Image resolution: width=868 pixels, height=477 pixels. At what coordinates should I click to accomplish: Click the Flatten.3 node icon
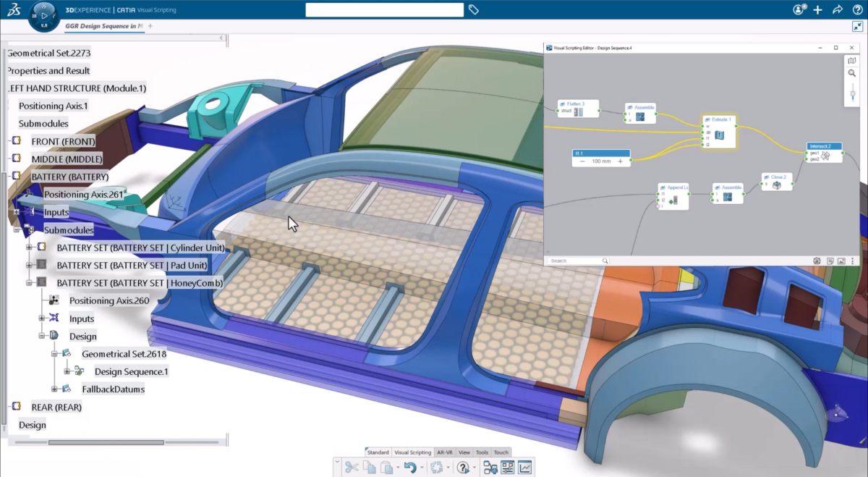pos(577,110)
